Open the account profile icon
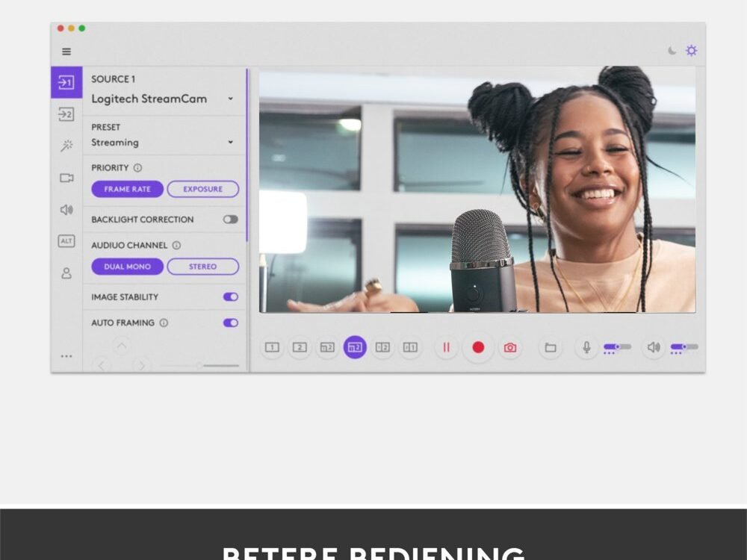Viewport: 747px width, 560px height. (66, 273)
